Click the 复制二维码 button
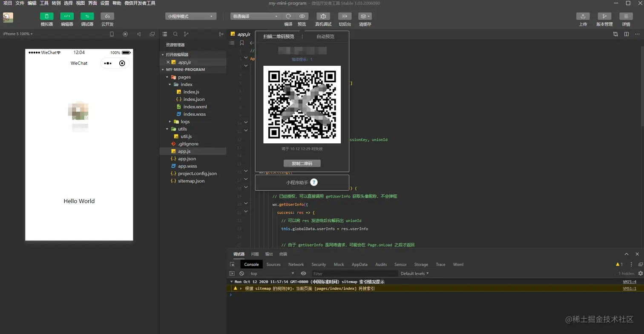 (x=302, y=163)
